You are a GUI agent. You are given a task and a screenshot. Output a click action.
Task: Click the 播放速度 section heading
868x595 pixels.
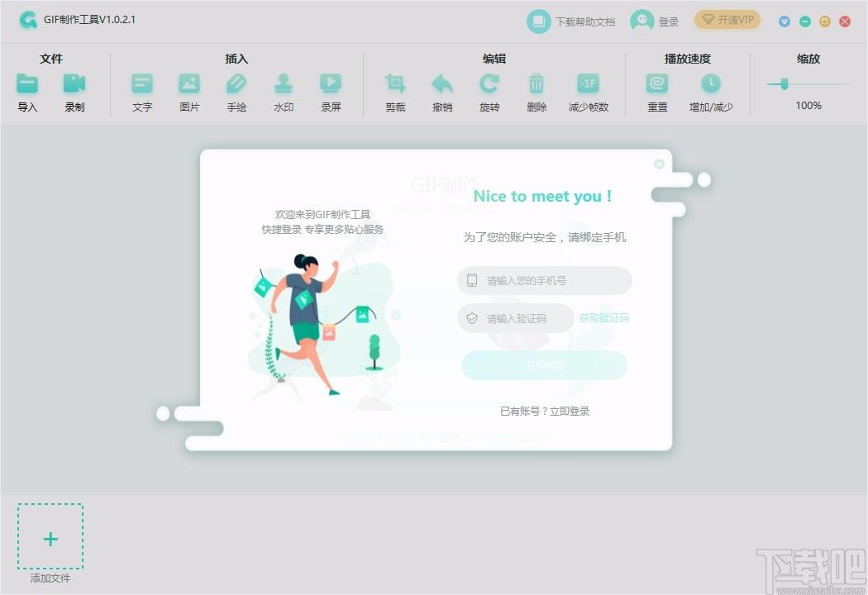pos(688,59)
